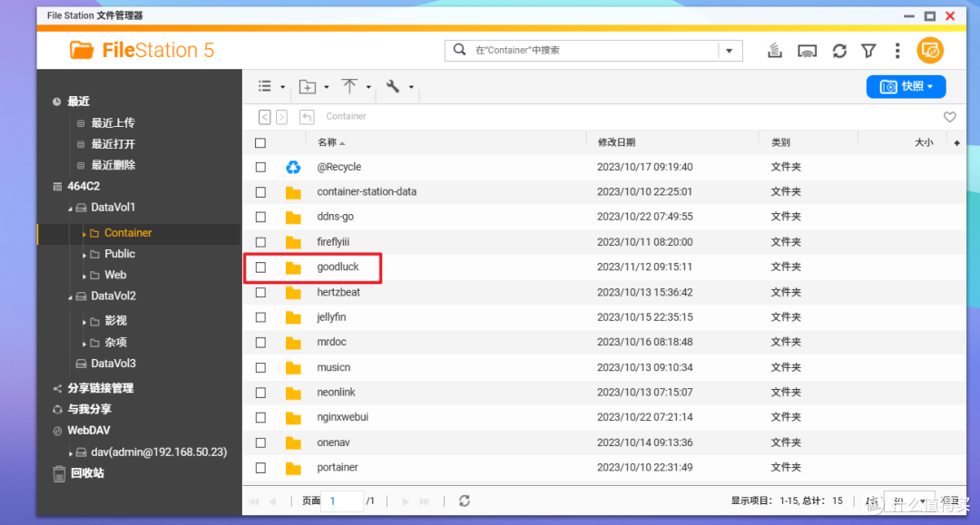The width and height of the screenshot is (980, 525).
Task: Check the box for goodluck
Action: coord(260,267)
